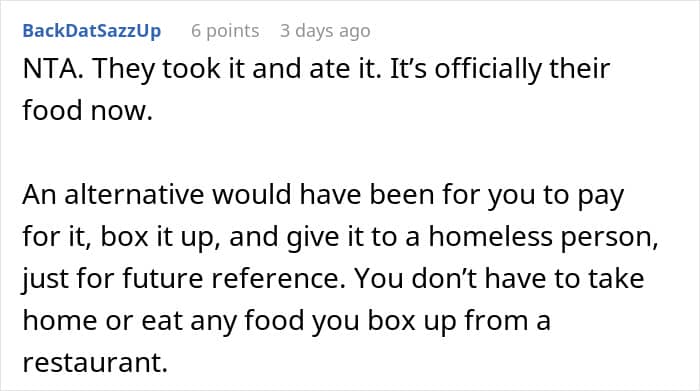Viewport: 700px width, 391px height.
Task: Open the BackDatSazzUp user profile
Action: click(92, 31)
